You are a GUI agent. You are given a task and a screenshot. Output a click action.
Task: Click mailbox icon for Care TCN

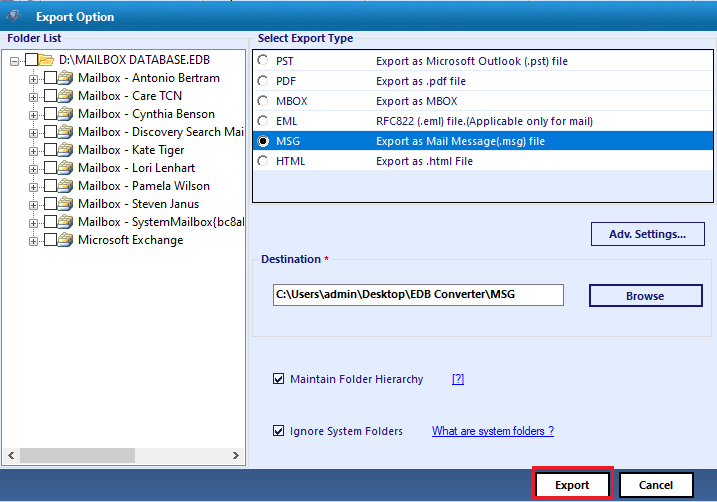coord(65,96)
